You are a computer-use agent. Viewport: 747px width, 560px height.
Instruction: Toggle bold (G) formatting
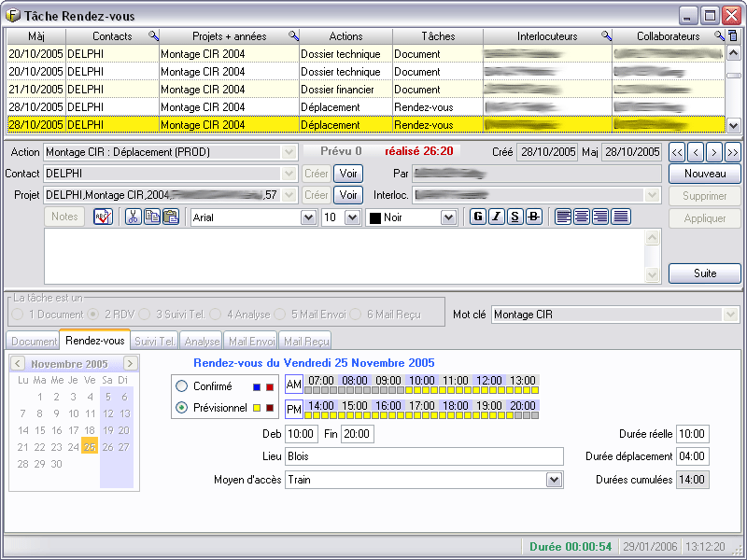[478, 217]
